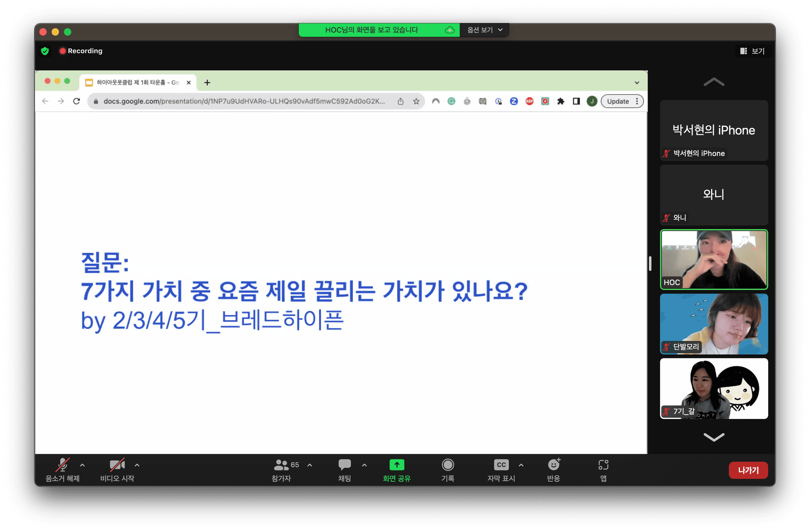Screen dimensions: 810x532
Task: Start video with camera toggle
Action: [x=117, y=465]
